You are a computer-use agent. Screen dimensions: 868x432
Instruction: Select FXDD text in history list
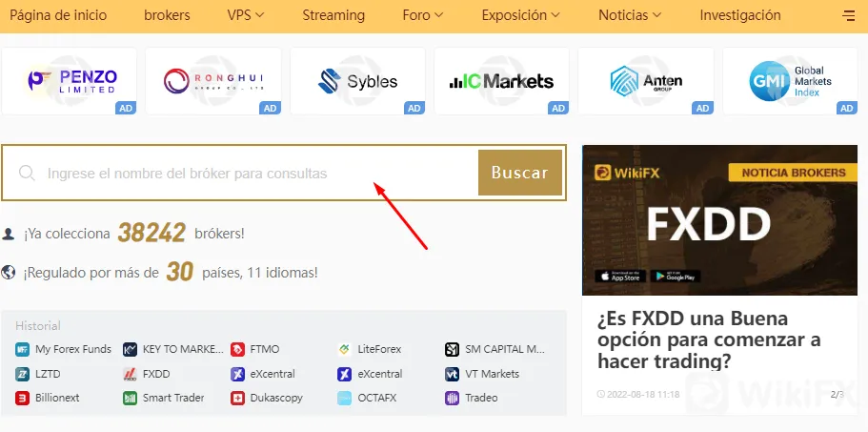tap(156, 374)
